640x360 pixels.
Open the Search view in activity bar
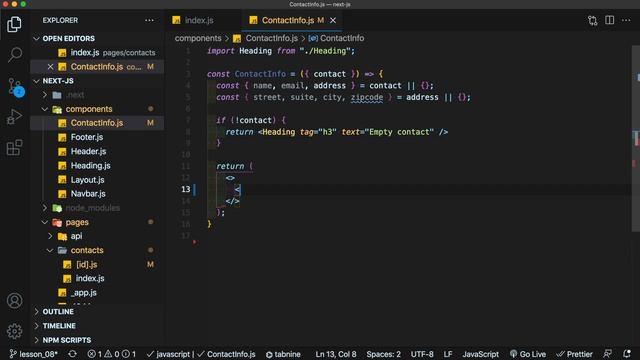14,54
